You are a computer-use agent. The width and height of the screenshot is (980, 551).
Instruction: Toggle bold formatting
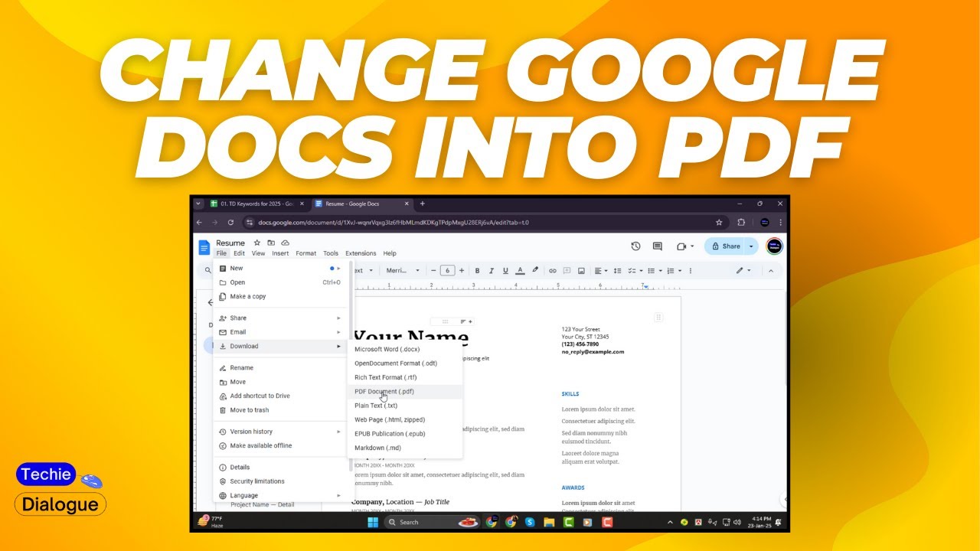[478, 270]
